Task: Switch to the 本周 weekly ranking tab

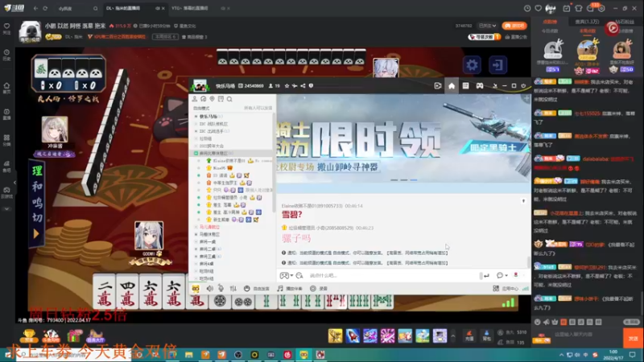Action: click(588, 31)
